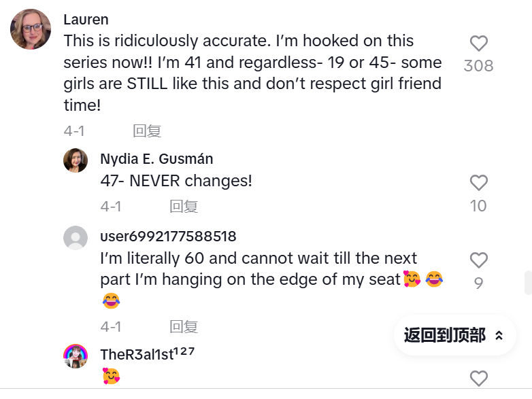
Task: Open Nydia E. Gusmán username link
Action: (156, 159)
